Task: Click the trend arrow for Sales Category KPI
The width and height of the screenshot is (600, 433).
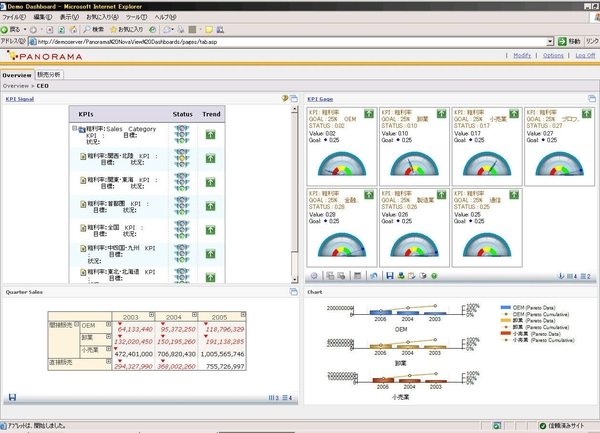Action: click(x=210, y=134)
